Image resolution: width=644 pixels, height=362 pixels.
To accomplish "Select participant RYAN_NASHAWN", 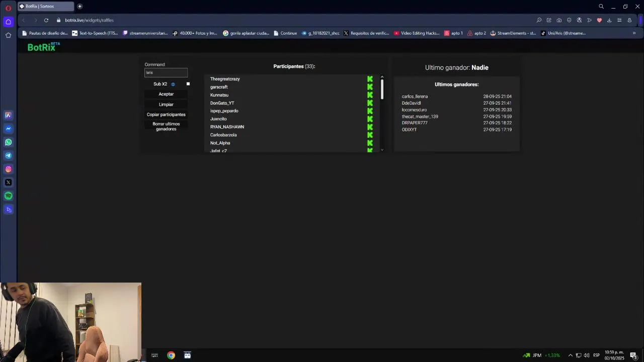I will pos(227,127).
